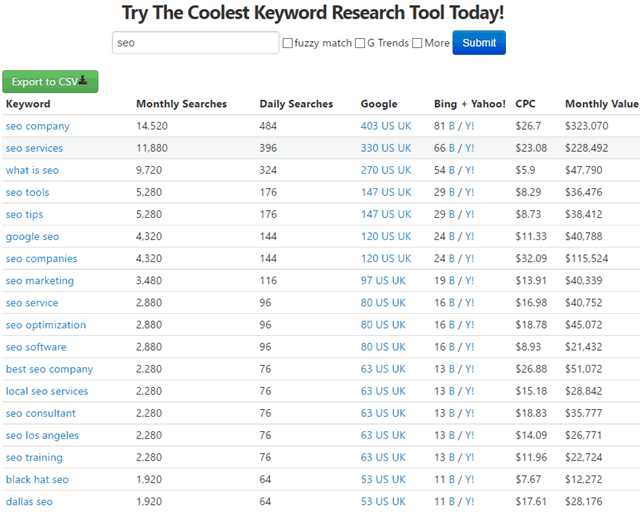Click Yahoo Y! link in dallas seo row
This screenshot has height=512, width=640.
469,501
